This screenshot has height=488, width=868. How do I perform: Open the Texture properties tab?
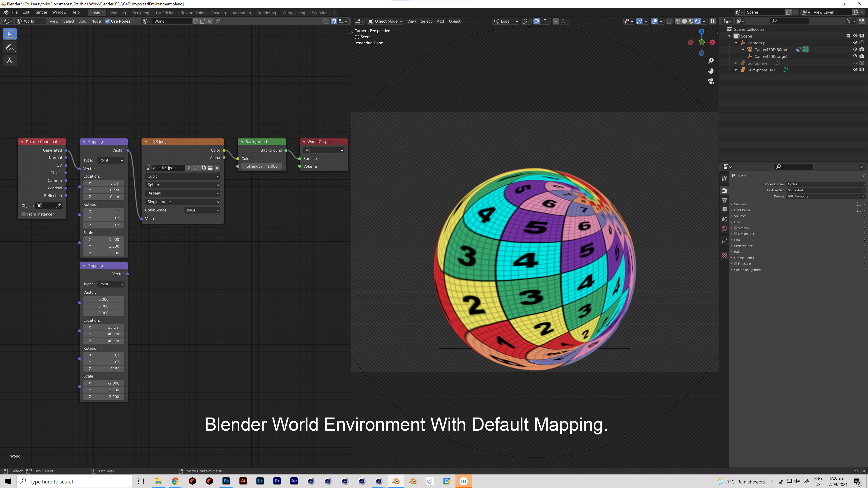click(724, 256)
